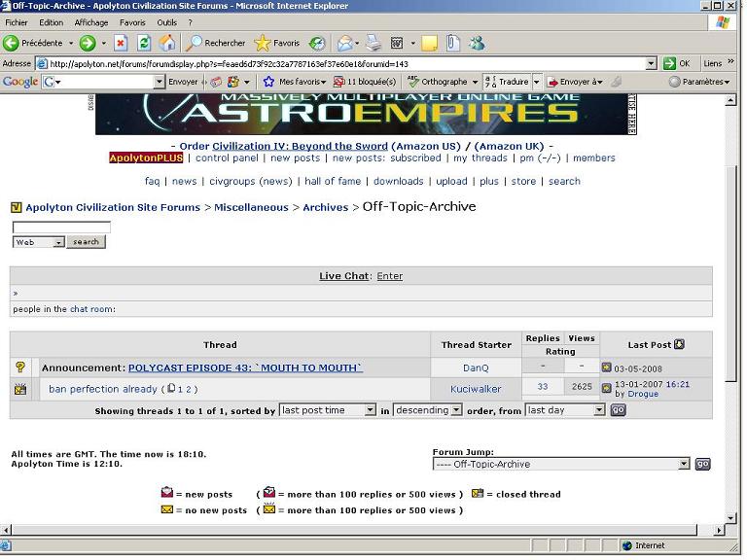Open the Affichage menu
Image resolution: width=747 pixels, height=560 pixels.
91,22
